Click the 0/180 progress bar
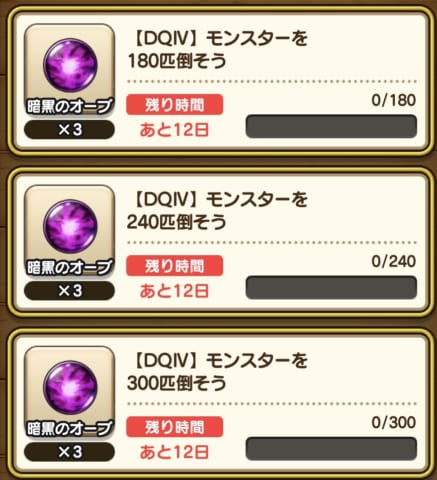This screenshot has height=480, width=437. (x=331, y=126)
